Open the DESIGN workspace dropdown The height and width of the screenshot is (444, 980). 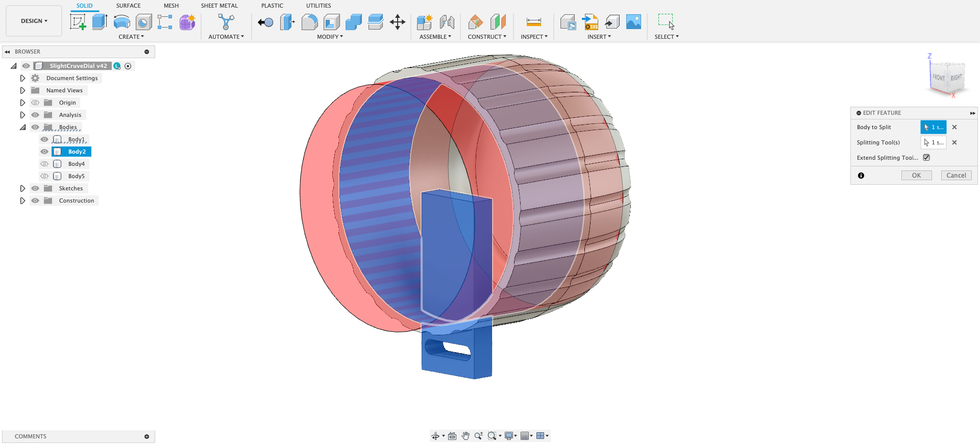coord(34,21)
